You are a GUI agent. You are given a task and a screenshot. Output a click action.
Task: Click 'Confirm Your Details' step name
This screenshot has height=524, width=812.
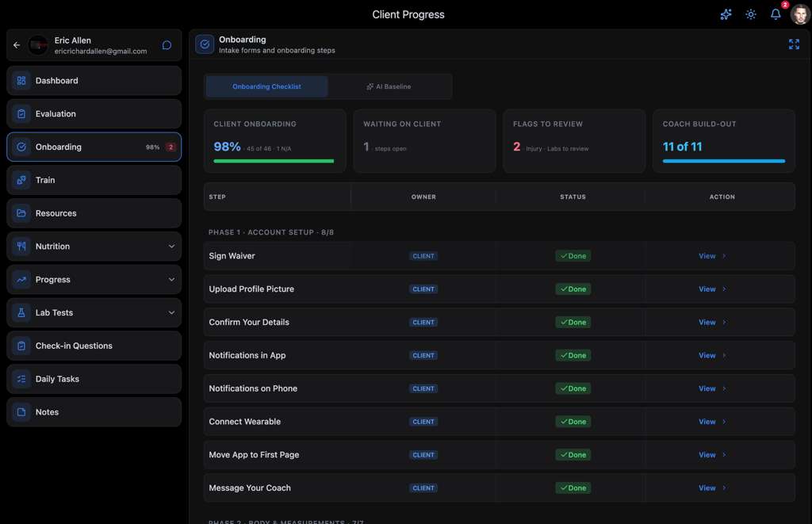tap(249, 322)
